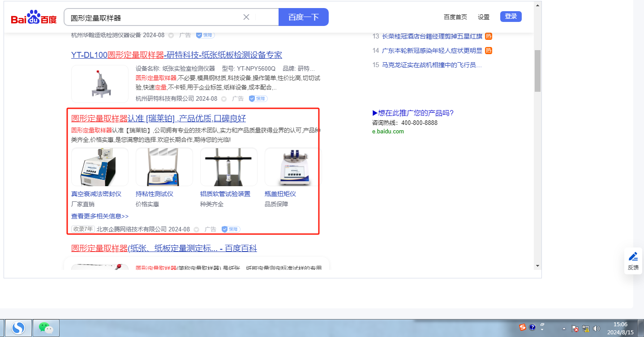Open 铝质软管试验装置 text link
This screenshot has width=644, height=337.
(225, 194)
